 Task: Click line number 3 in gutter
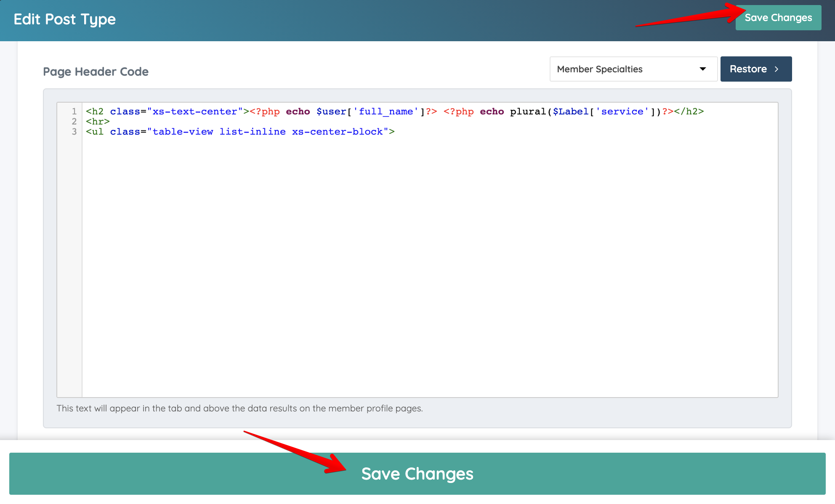pos(74,132)
